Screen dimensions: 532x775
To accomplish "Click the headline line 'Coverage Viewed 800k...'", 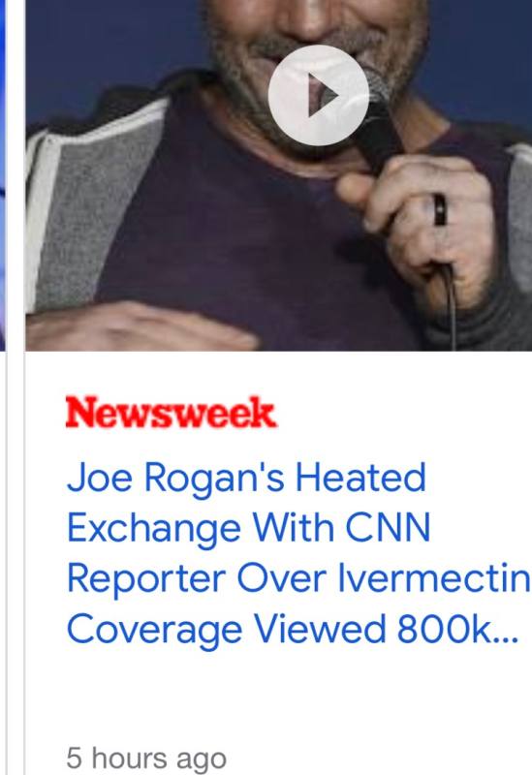I will [293, 629].
